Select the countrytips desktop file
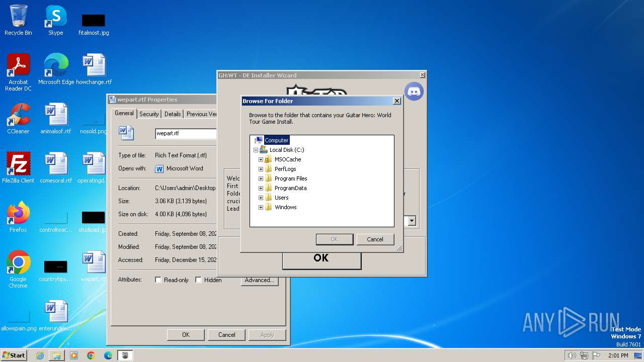 [x=55, y=270]
